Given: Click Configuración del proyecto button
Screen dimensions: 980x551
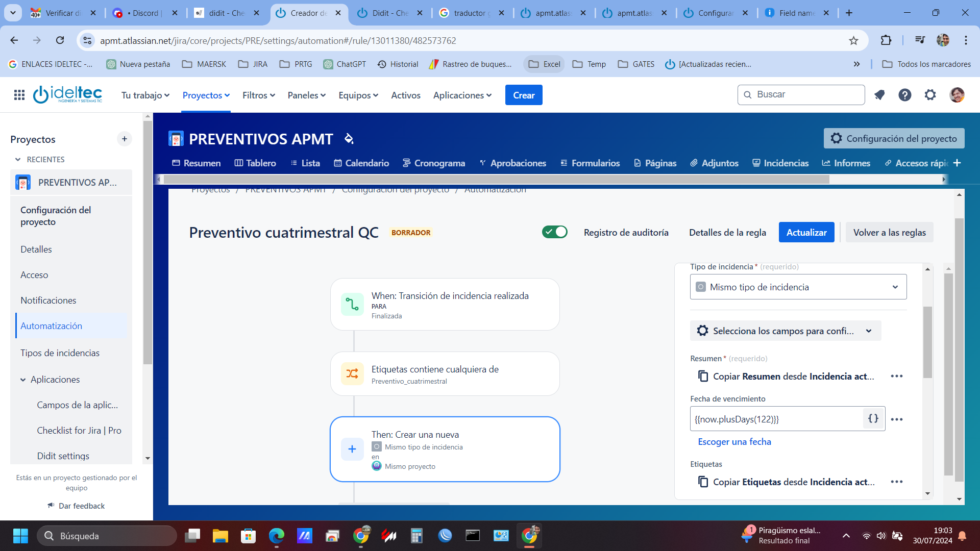Looking at the screenshot, I should (894, 138).
